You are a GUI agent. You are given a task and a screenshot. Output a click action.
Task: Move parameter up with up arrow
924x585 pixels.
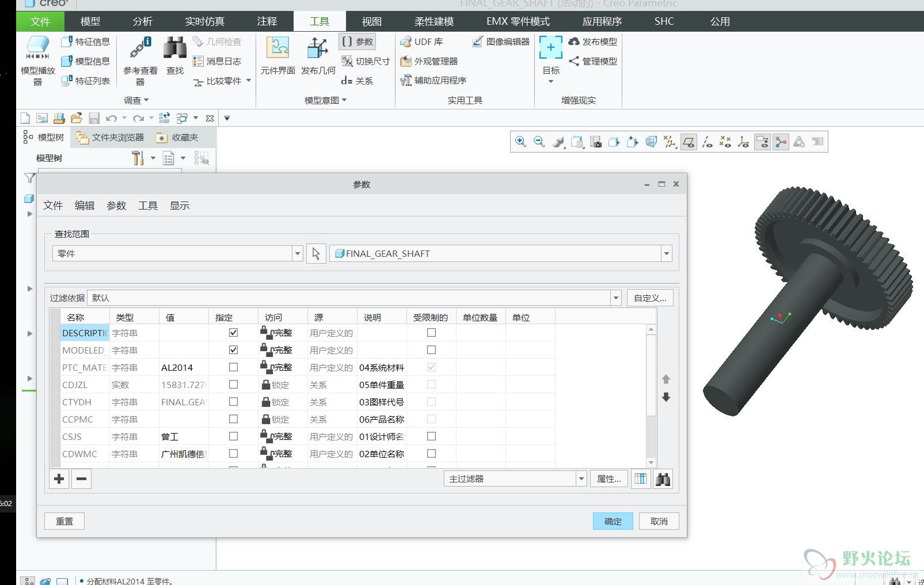click(x=666, y=379)
